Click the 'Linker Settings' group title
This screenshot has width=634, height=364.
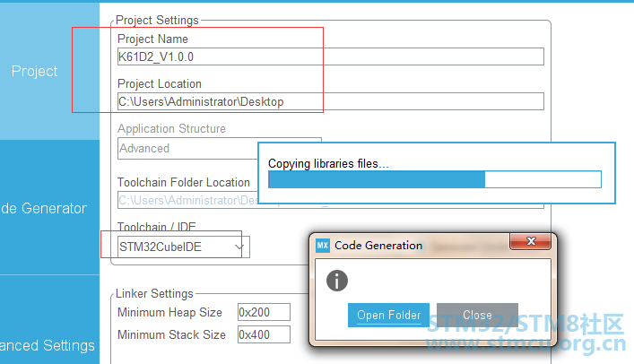[154, 294]
